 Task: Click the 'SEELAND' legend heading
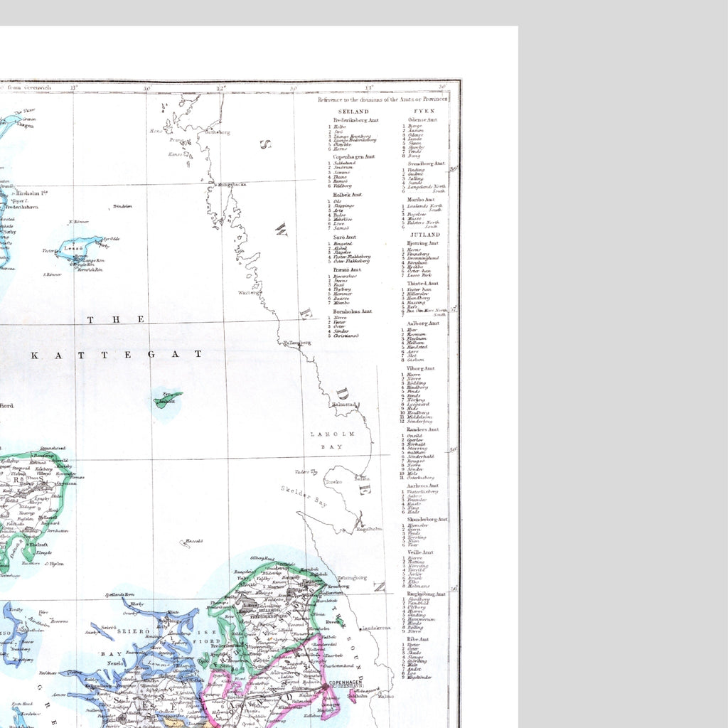click(x=353, y=112)
